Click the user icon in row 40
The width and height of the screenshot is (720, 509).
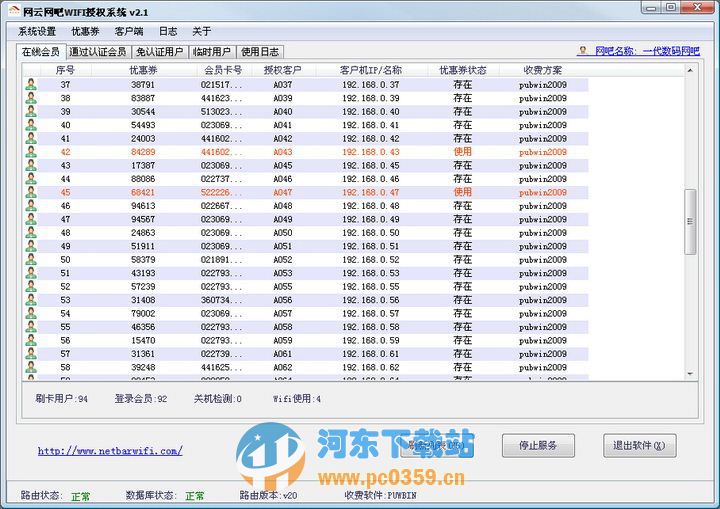click(x=31, y=125)
